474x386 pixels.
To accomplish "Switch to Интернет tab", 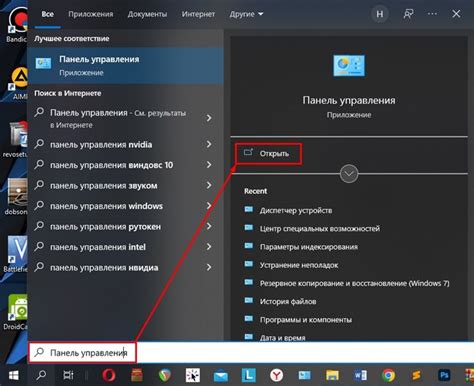I will point(198,14).
